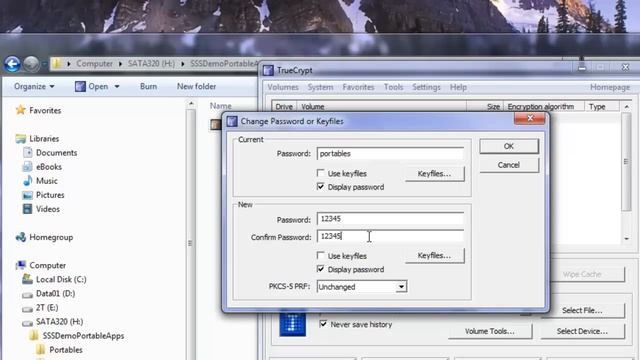Click the Homepage link in TrueCrypt
This screenshot has height=360, width=640.
tap(610, 87)
